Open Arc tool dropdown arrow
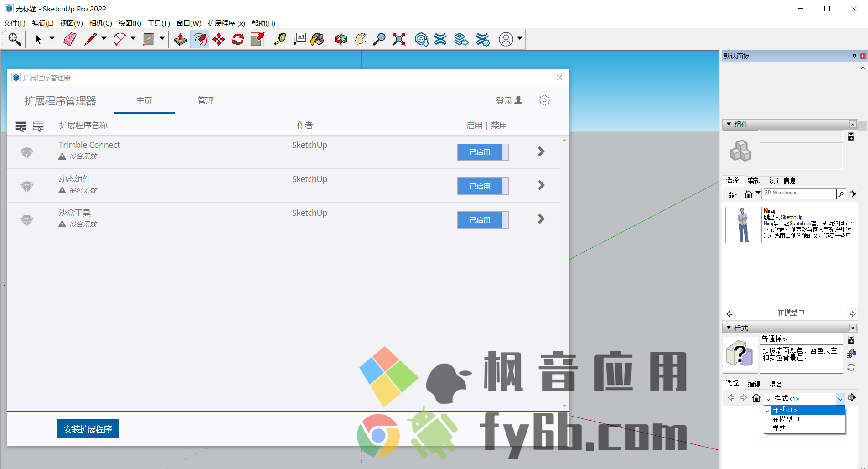Image resolution: width=868 pixels, height=469 pixels. click(x=133, y=39)
